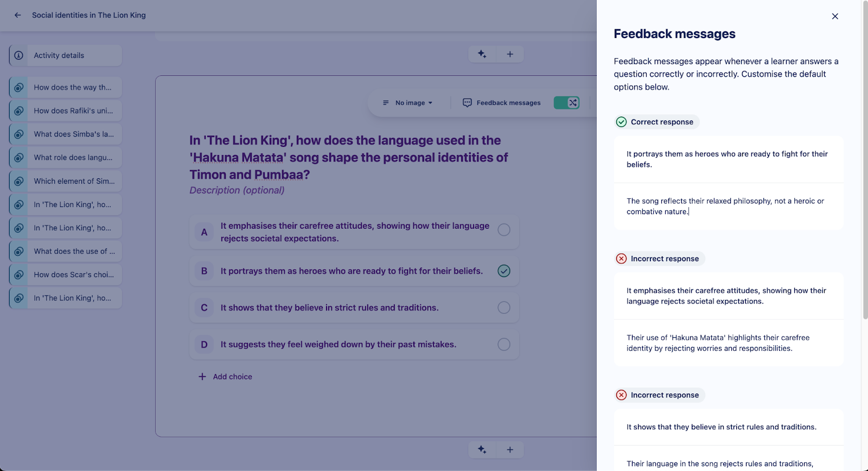The width and height of the screenshot is (868, 471).
Task: Select question icon beside 'What role does langu...'
Action: [19, 157]
